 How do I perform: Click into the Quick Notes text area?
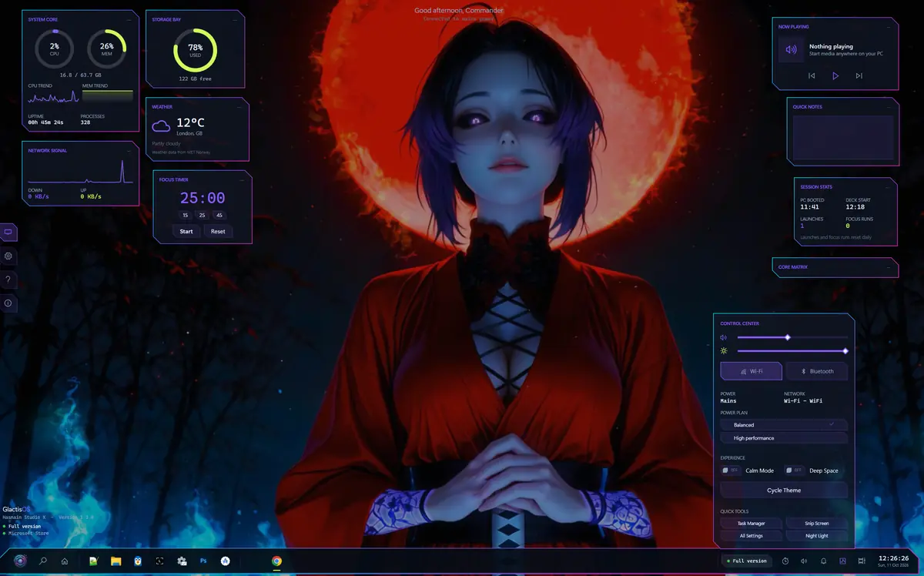(843, 138)
